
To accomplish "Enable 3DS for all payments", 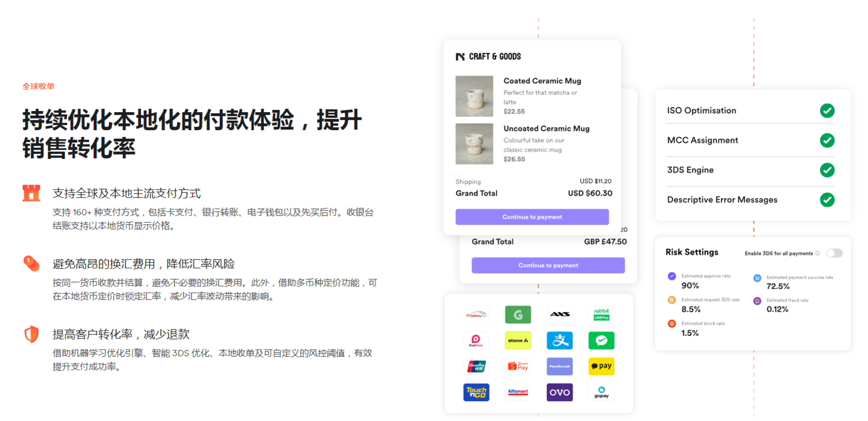I will [833, 253].
